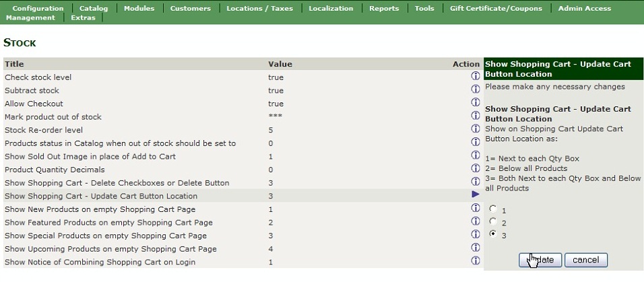
Task: Select Show Sold Out Image in place of Add to Cart
Action: click(90, 156)
